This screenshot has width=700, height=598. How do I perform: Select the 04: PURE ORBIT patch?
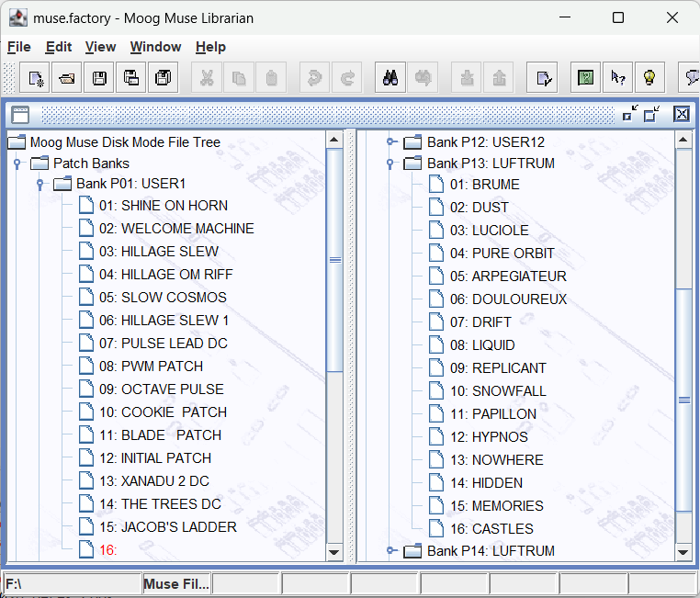coord(513,253)
